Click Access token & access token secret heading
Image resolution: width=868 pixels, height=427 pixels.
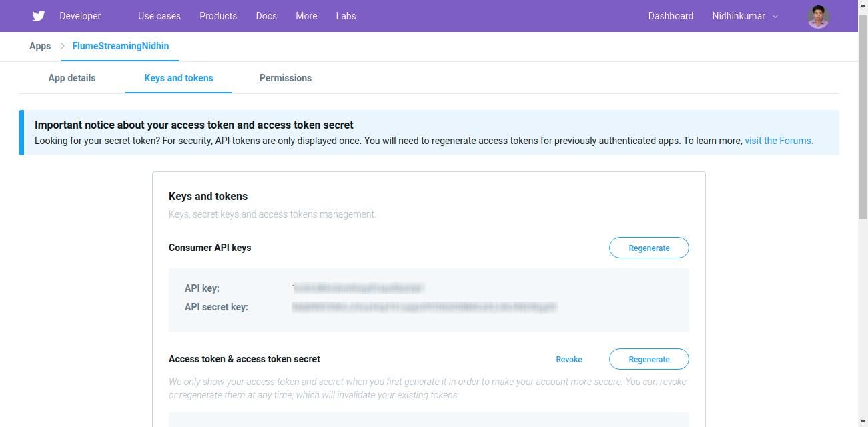[x=244, y=359]
